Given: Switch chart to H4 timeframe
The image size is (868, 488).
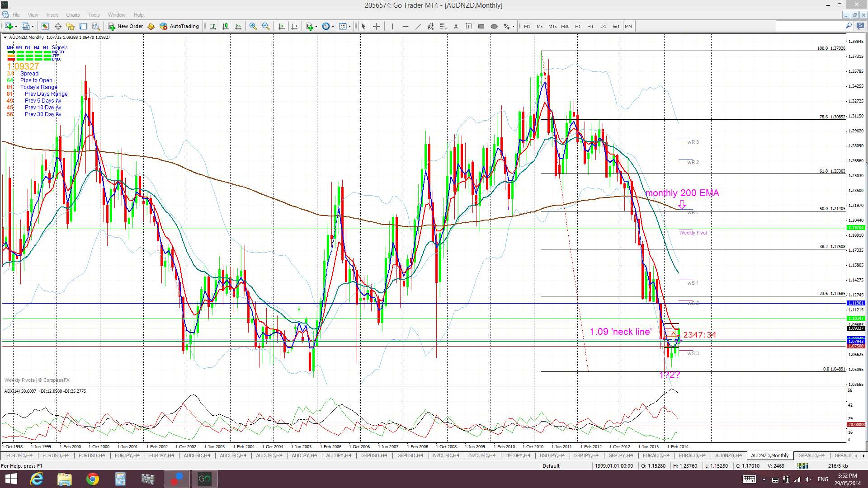Looking at the screenshot, I should [x=590, y=26].
